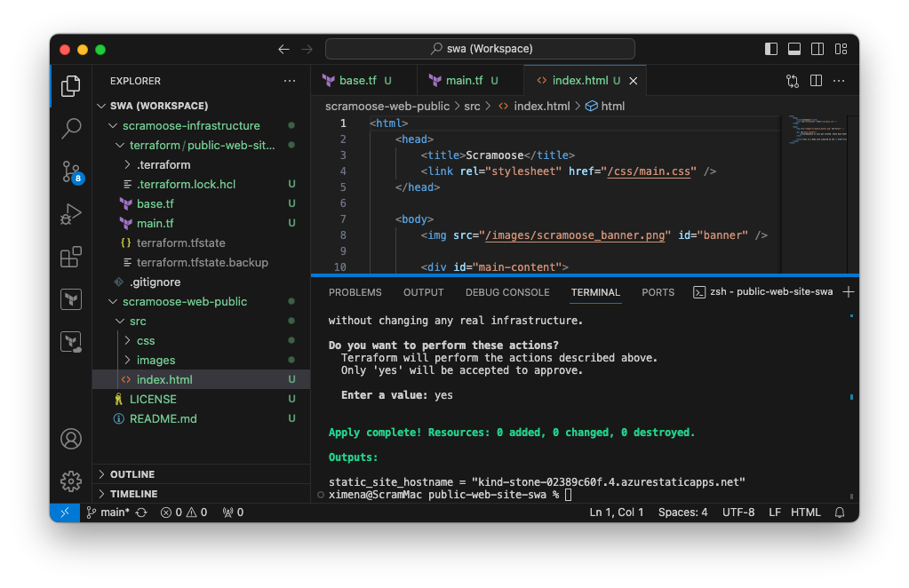Open the Search view in activity bar
Viewport: 909px width, 588px height.
(71, 128)
